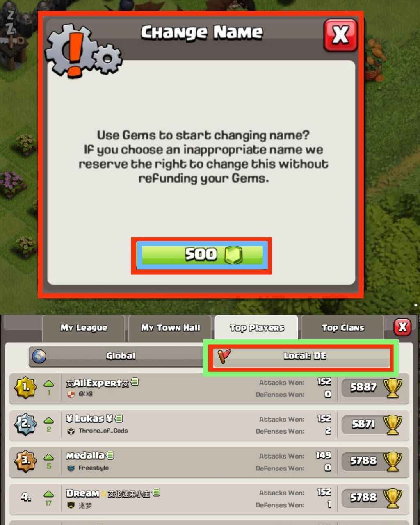Viewport: 420px width, 525px height.
Task: Click the red flag icon on Local
Action: coord(224,356)
